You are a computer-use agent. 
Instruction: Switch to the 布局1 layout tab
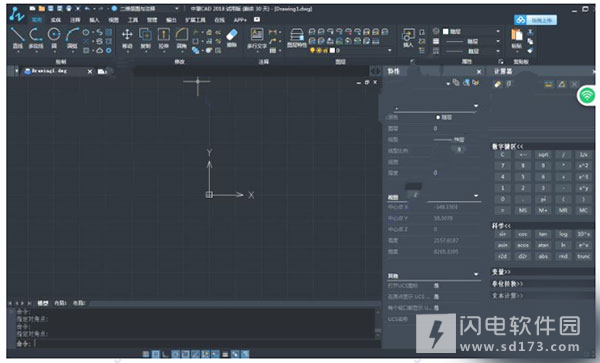(x=60, y=303)
